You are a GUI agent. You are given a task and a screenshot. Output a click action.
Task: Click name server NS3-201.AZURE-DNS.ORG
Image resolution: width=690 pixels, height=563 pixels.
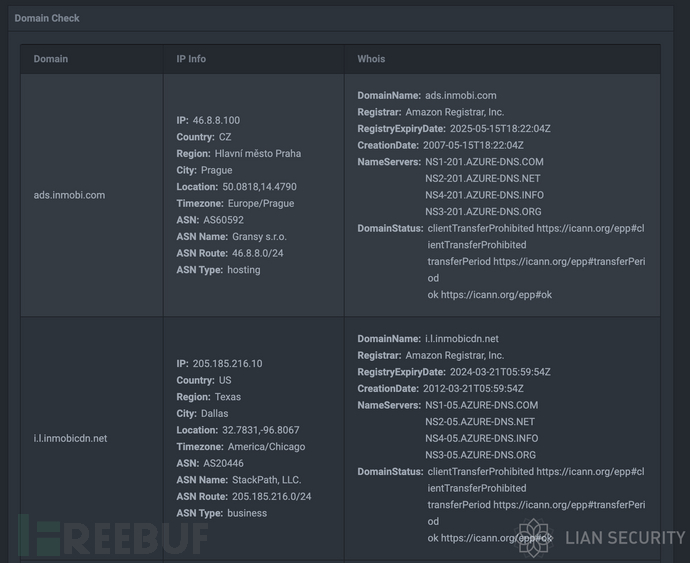coord(483,212)
